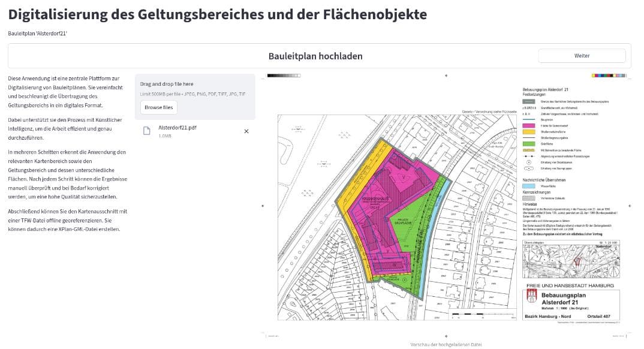Open the Browse files dialog
The width and height of the screenshot is (644, 349).
coord(158,107)
